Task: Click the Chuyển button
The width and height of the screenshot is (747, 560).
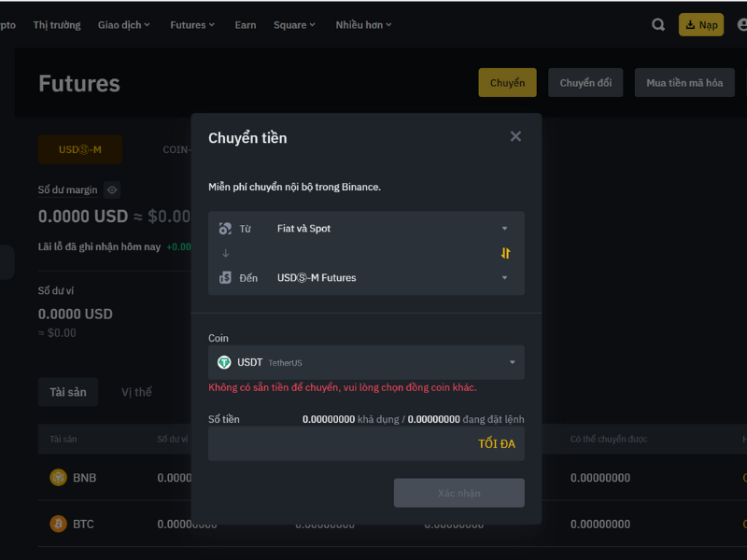Action: (x=507, y=83)
